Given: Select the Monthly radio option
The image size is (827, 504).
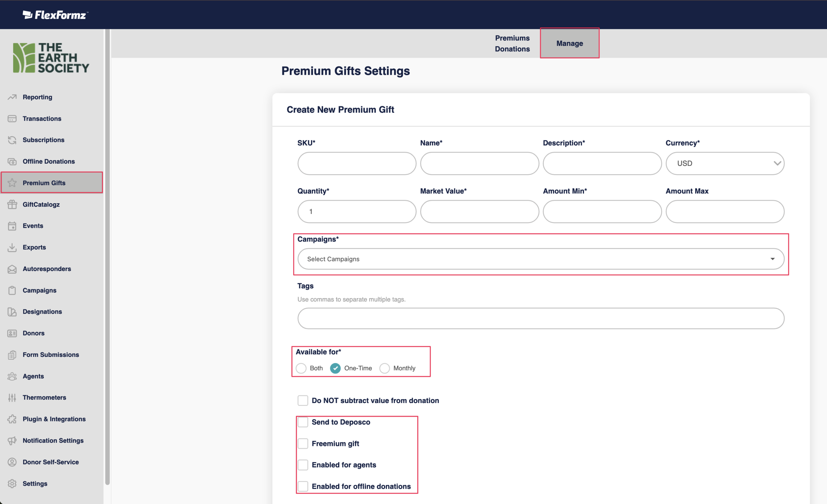Looking at the screenshot, I should coord(384,368).
